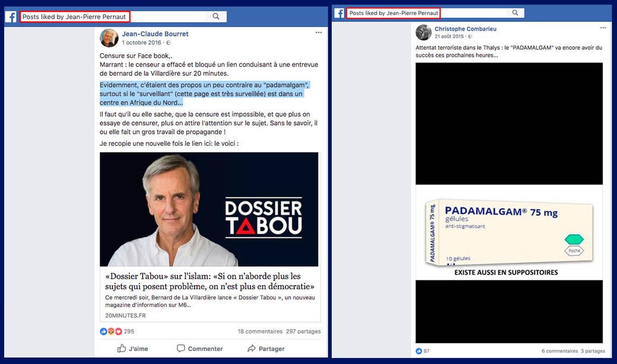Screen dimensions: 617x364
Task: Open the Christophe Combarieu profile name link
Action: 466,28
